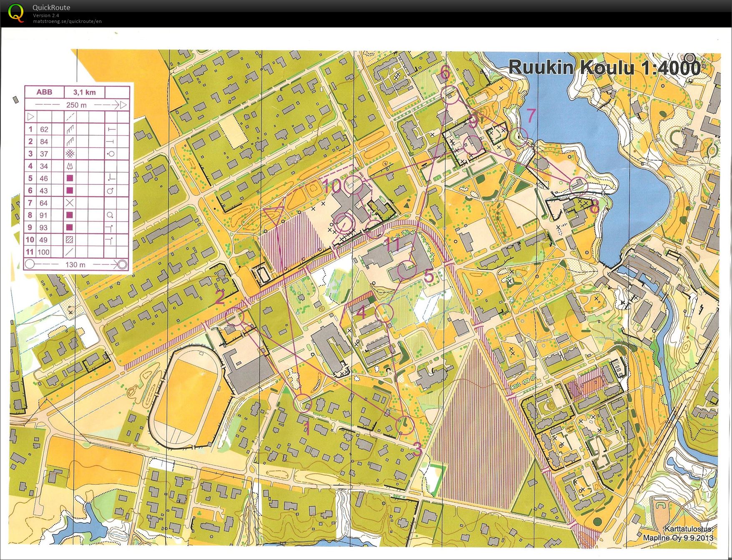Image resolution: width=732 pixels, height=560 pixels.
Task: Click the QuickRoute logo icon
Action: pos(16,13)
